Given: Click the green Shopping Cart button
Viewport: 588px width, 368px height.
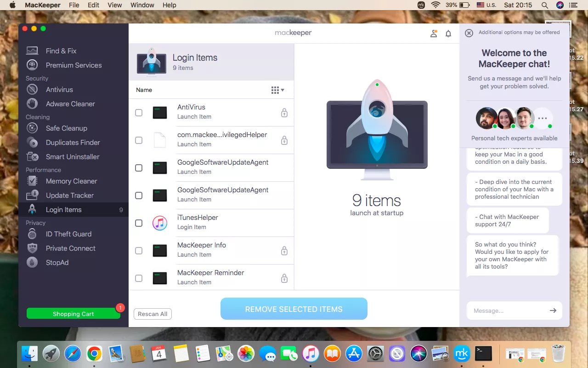Looking at the screenshot, I should coord(73,314).
